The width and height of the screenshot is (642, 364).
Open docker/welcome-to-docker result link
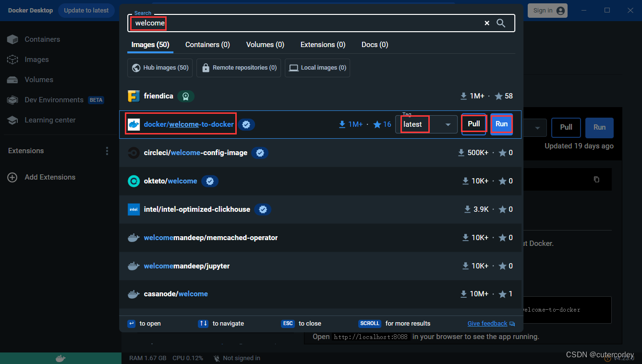coord(189,124)
